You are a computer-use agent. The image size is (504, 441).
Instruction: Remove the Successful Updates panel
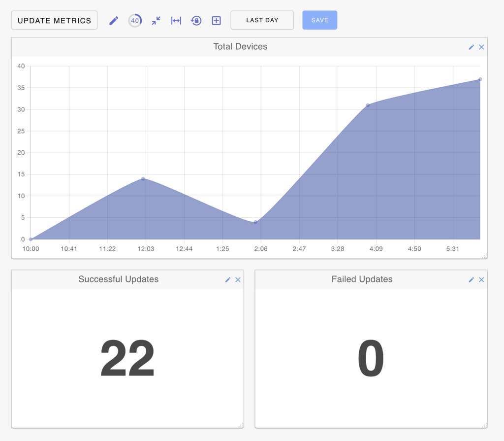[x=238, y=279]
